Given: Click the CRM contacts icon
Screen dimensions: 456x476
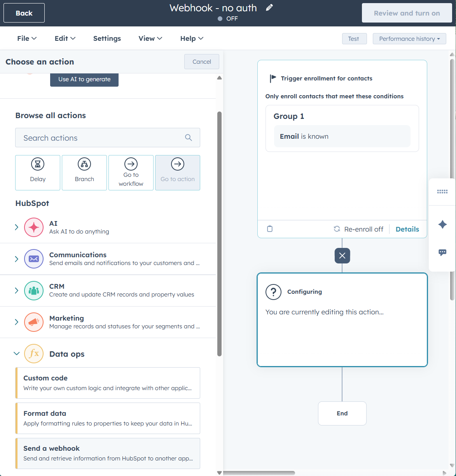Looking at the screenshot, I should click(x=33, y=291).
